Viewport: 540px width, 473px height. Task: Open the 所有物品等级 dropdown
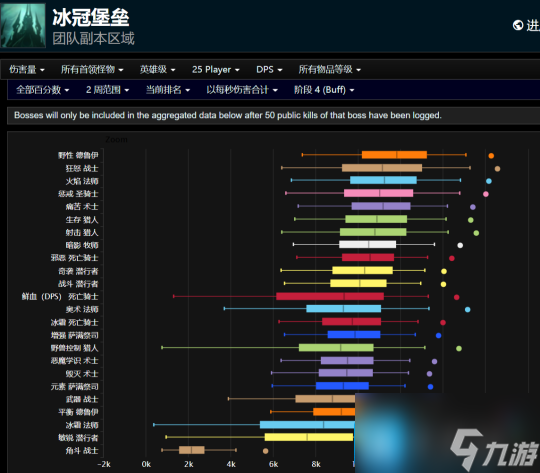pos(330,70)
